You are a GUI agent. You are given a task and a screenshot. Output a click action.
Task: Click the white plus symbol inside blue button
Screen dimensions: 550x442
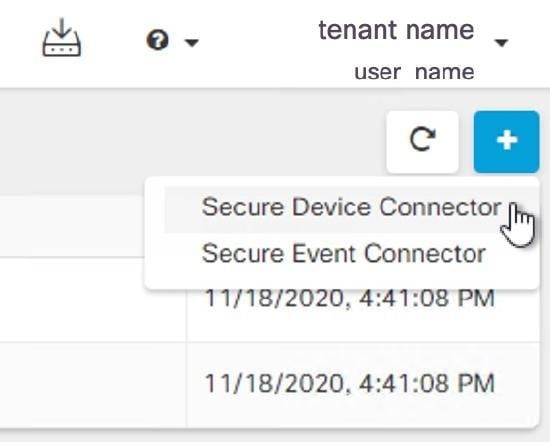click(x=507, y=140)
